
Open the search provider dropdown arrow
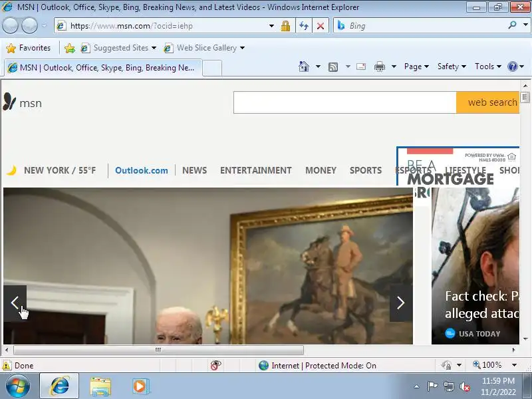coord(525,25)
